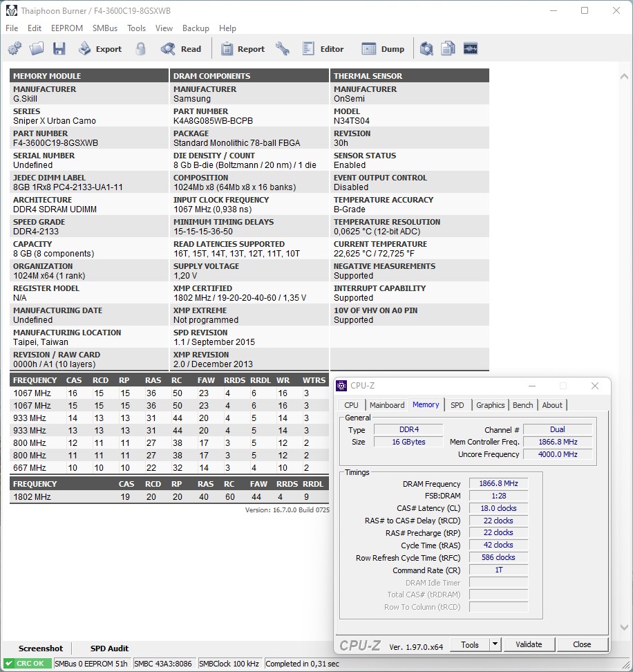The height and width of the screenshot is (672, 633).
Task: Click the Validate button in CPU-Z
Action: pos(529,644)
